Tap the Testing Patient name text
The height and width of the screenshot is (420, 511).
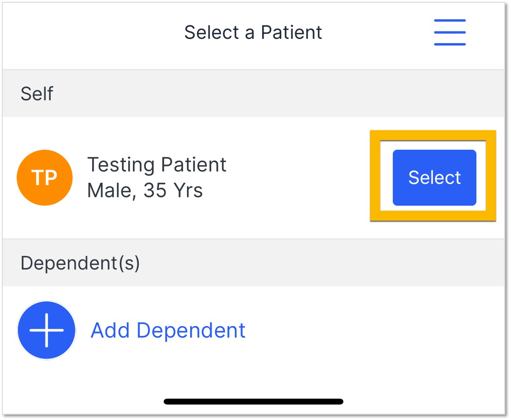pyautogui.click(x=157, y=164)
